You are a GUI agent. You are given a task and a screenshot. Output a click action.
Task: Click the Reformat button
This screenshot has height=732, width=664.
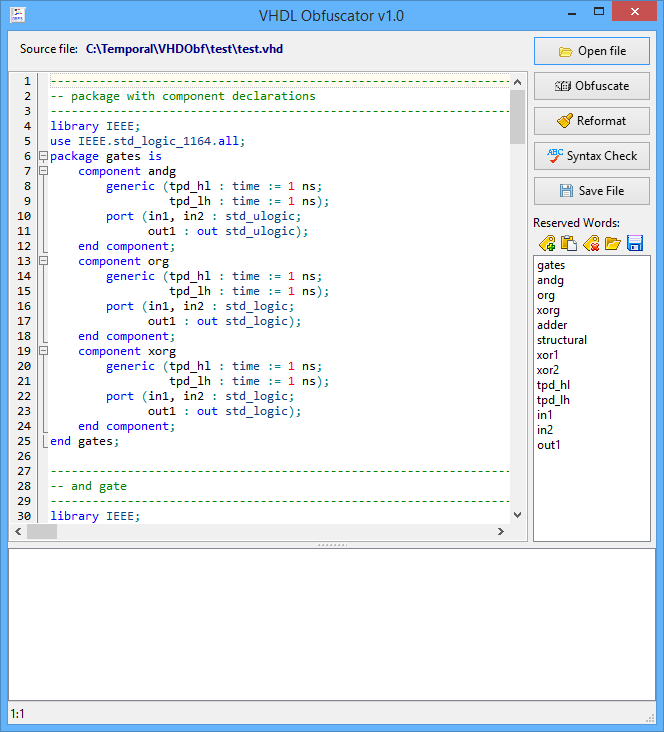pos(592,121)
